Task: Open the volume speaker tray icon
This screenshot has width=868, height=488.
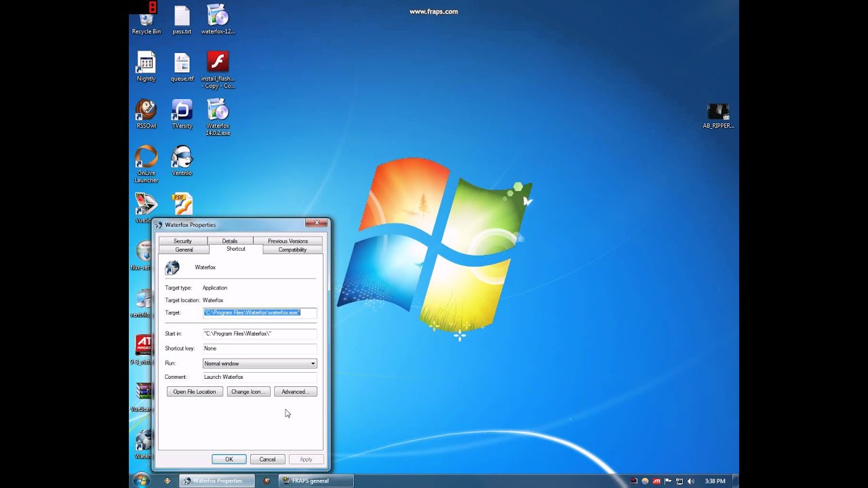Action: (x=691, y=481)
